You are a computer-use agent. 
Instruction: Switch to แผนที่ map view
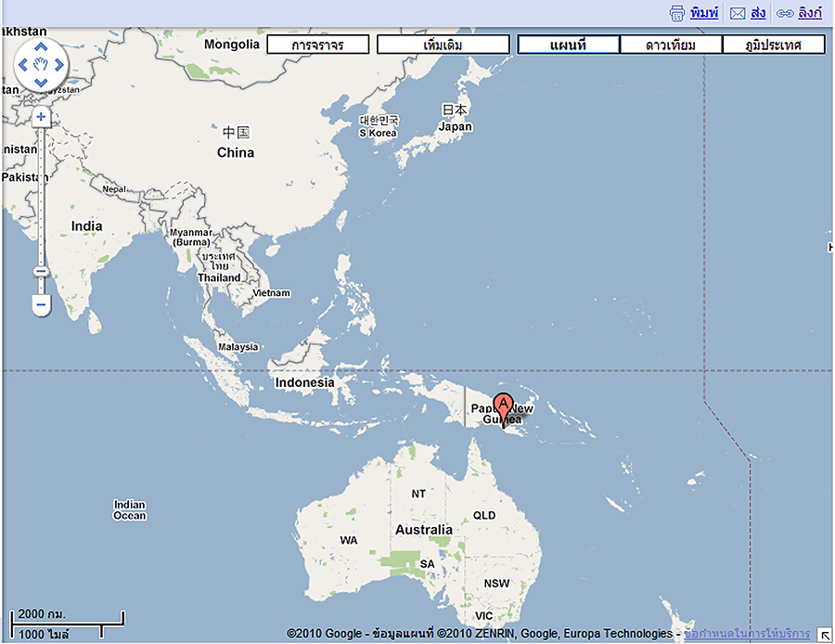point(568,45)
